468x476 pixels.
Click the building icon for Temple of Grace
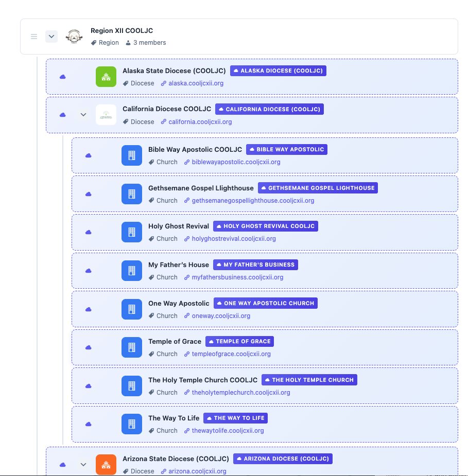click(x=131, y=347)
